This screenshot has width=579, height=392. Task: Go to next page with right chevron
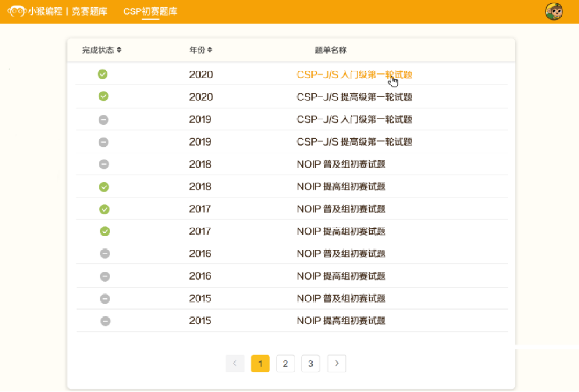tap(337, 364)
